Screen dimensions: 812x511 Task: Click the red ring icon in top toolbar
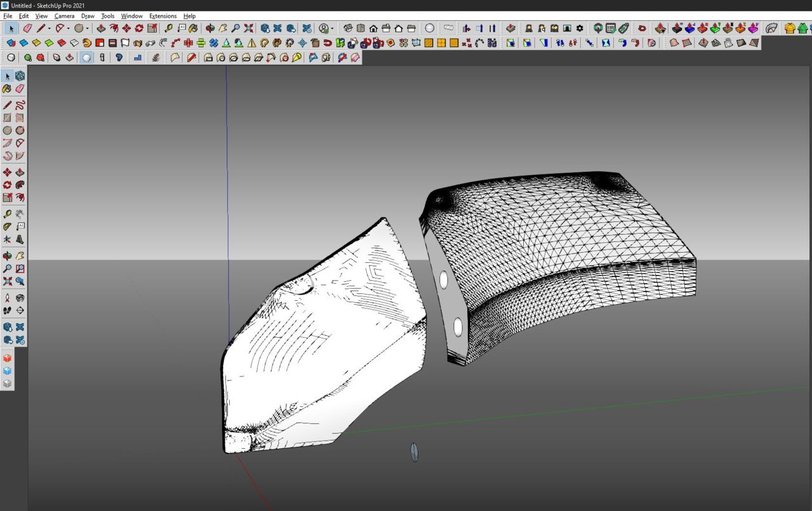(x=642, y=29)
